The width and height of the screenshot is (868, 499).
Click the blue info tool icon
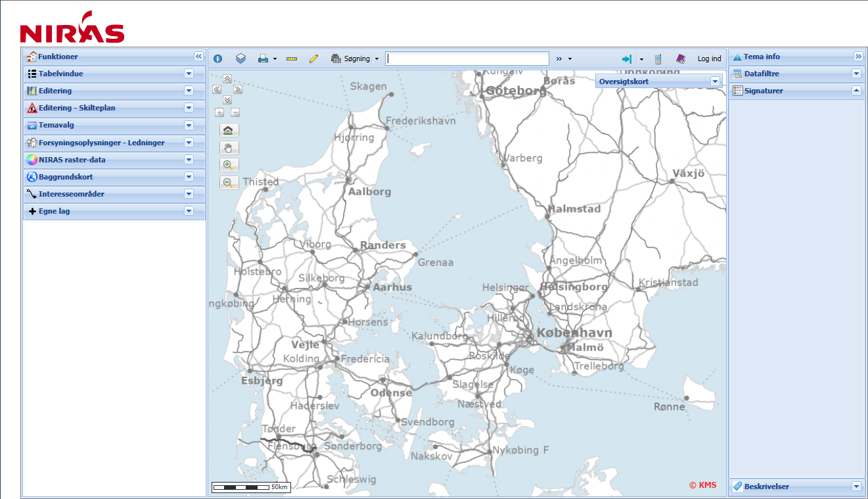coord(218,59)
